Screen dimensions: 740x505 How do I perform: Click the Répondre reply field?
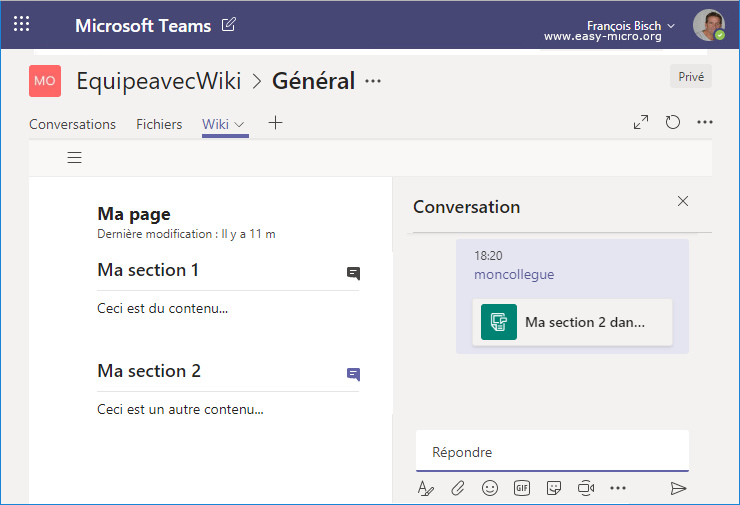click(552, 451)
